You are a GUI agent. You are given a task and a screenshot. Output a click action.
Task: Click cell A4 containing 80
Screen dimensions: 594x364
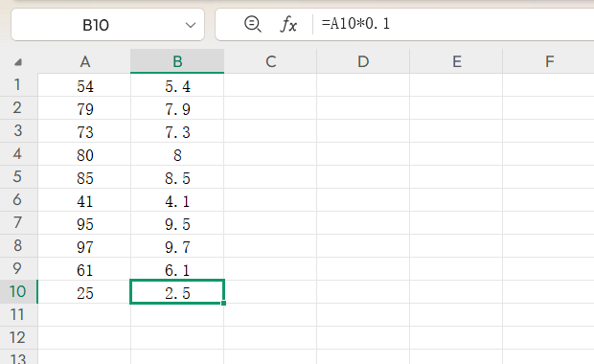[84, 154]
